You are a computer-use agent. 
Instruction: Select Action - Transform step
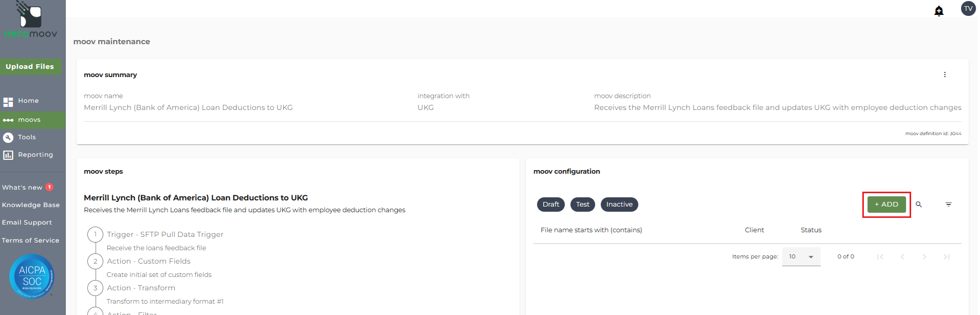point(141,288)
